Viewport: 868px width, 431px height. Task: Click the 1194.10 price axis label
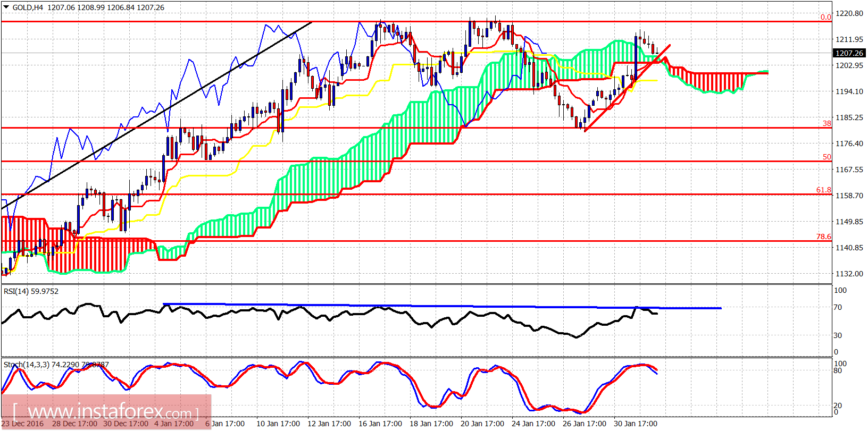point(849,91)
